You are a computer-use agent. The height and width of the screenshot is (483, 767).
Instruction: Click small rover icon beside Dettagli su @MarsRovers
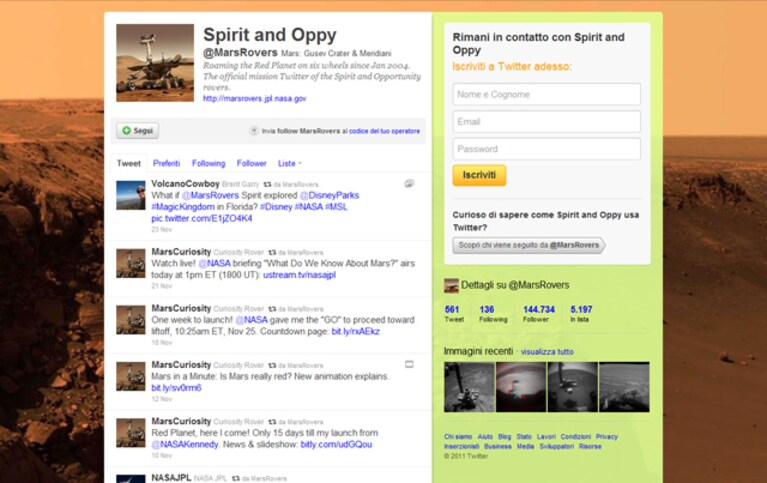[x=451, y=286]
